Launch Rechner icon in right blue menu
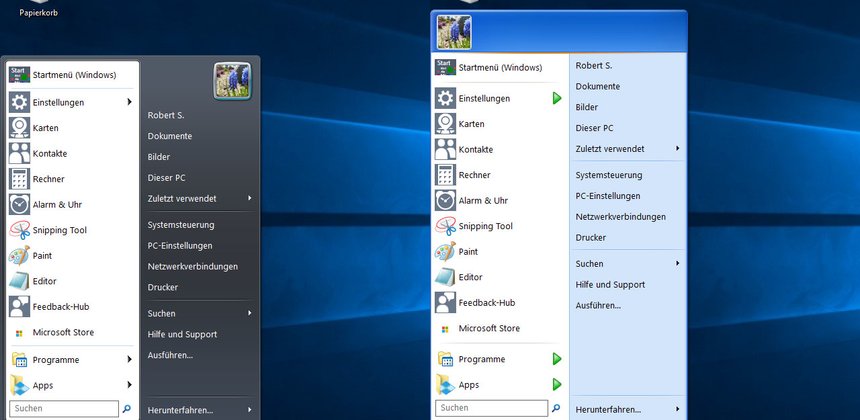This screenshot has height=420, width=860. coord(445,175)
